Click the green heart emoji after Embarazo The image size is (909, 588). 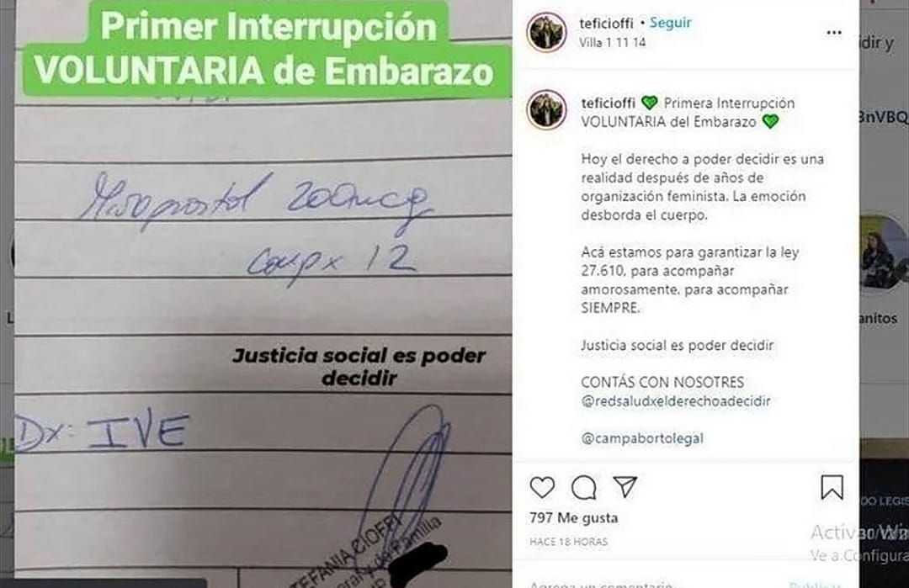click(770, 122)
